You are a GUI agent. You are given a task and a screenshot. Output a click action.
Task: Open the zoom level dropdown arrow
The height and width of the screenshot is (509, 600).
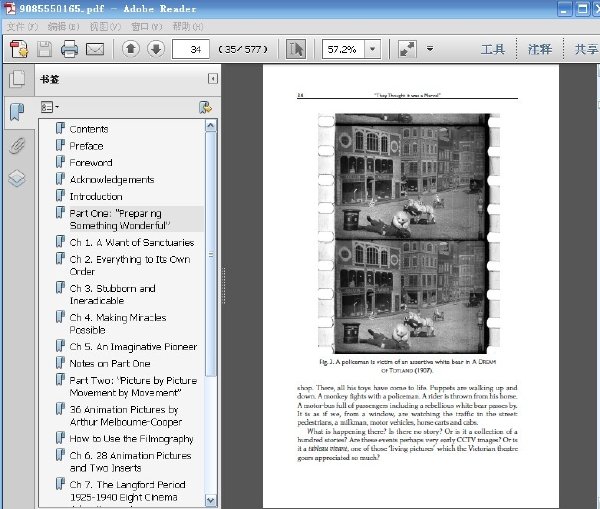point(372,49)
